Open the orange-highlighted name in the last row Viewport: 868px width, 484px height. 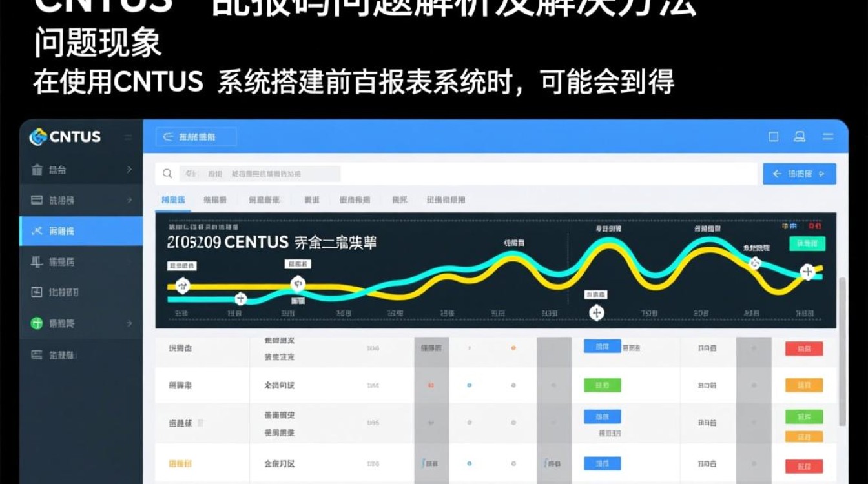click(180, 464)
